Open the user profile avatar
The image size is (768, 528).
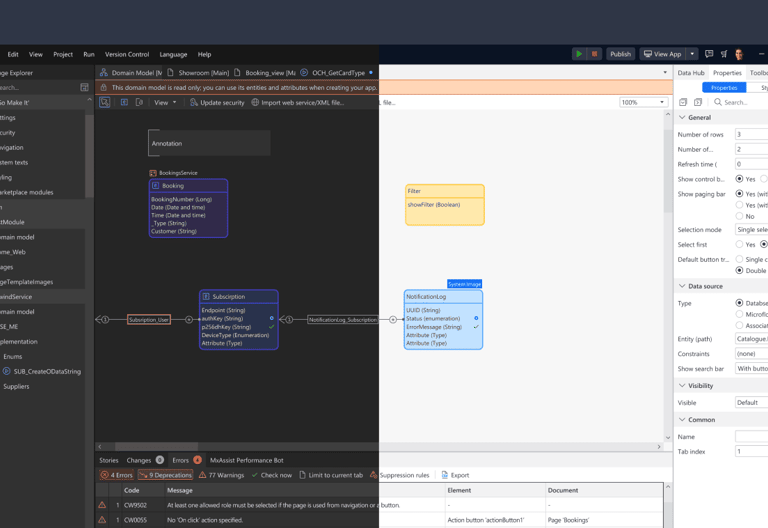tap(739, 54)
